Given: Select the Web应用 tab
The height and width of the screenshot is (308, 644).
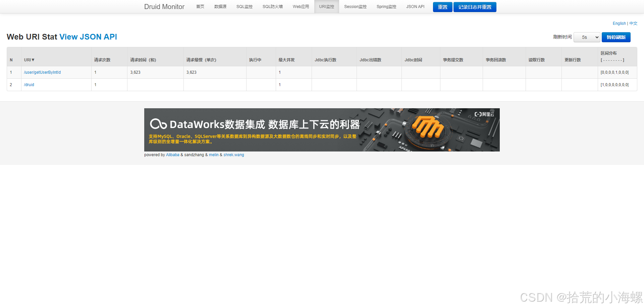Looking at the screenshot, I should (301, 7).
